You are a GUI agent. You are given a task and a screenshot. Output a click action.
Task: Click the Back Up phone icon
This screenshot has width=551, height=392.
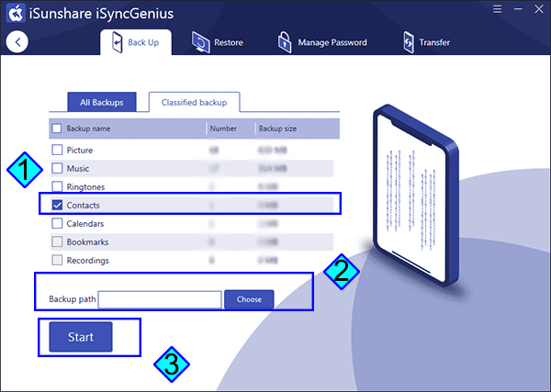[x=117, y=42]
